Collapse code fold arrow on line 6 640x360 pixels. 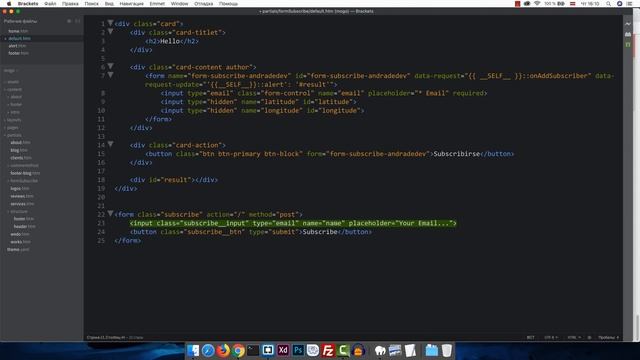point(110,67)
